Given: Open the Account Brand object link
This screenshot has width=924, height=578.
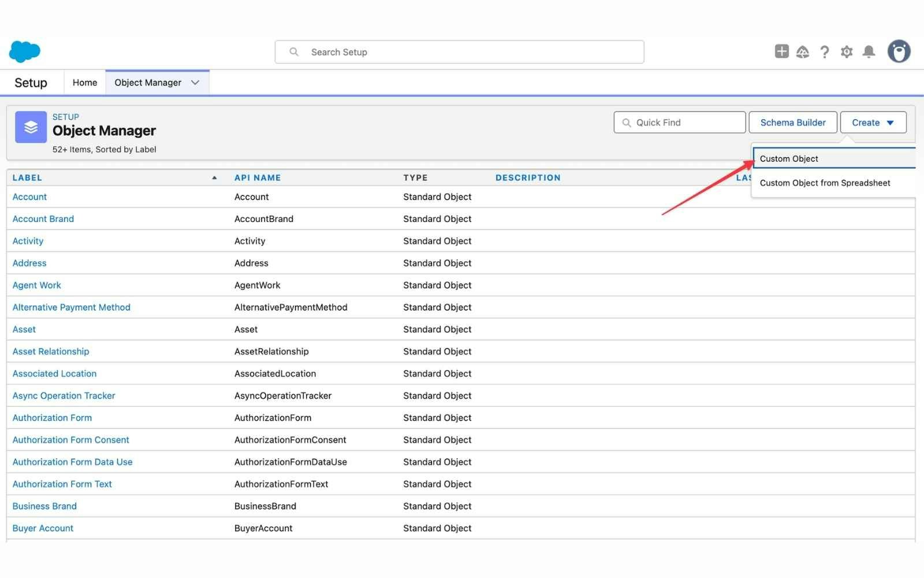Looking at the screenshot, I should [x=43, y=219].
